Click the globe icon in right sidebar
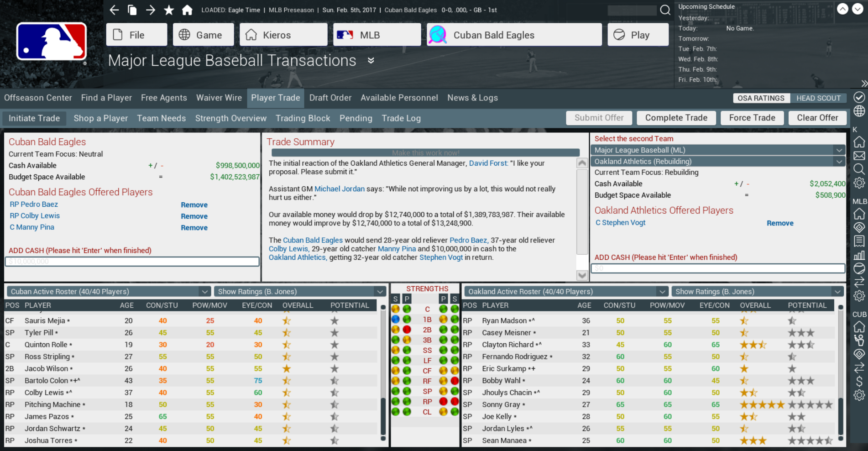The height and width of the screenshot is (451, 868). [859, 111]
